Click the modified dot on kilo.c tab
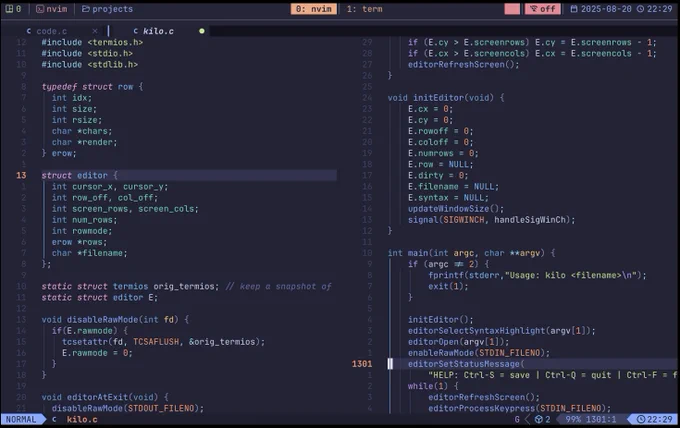The height and width of the screenshot is (428, 680). tap(202, 31)
